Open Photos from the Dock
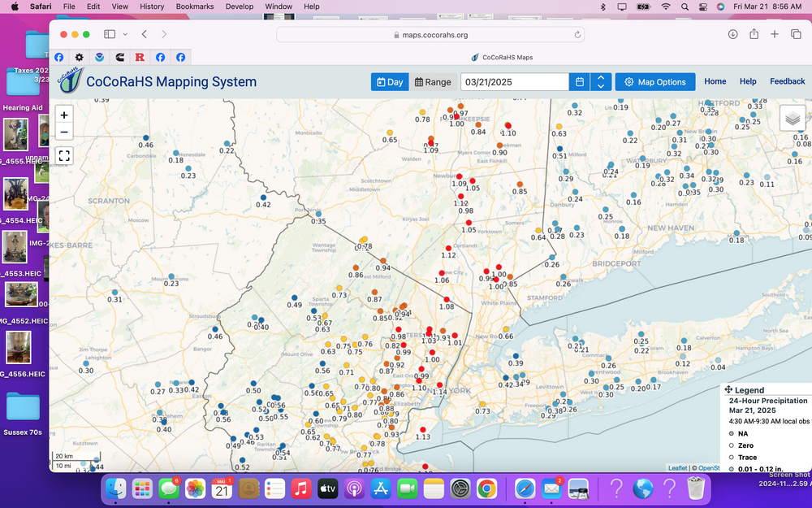The width and height of the screenshot is (812, 508). click(x=195, y=488)
